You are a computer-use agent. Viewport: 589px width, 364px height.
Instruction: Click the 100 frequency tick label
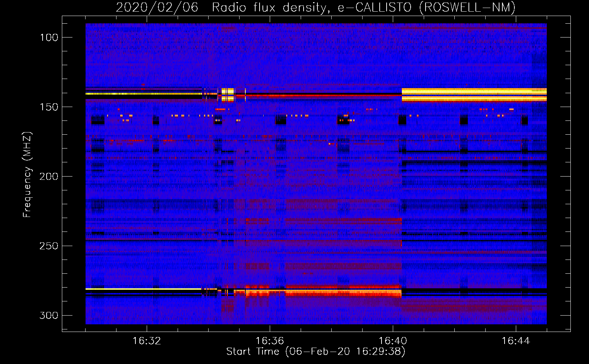click(49, 37)
